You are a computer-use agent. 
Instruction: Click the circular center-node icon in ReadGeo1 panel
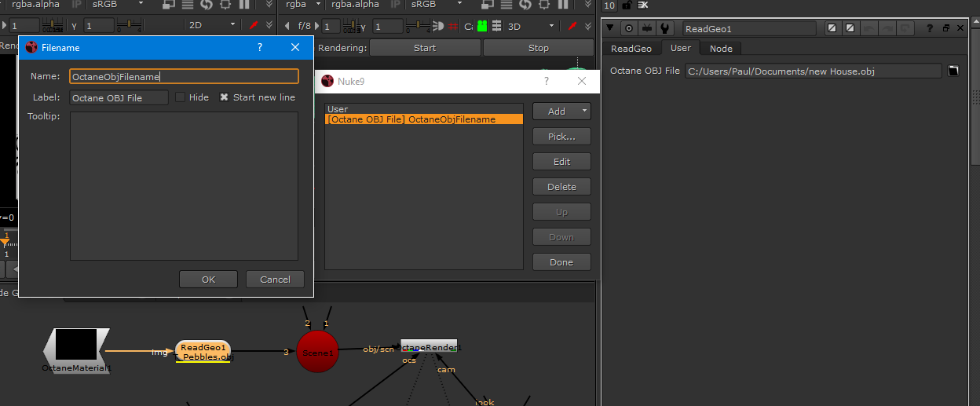point(629,29)
